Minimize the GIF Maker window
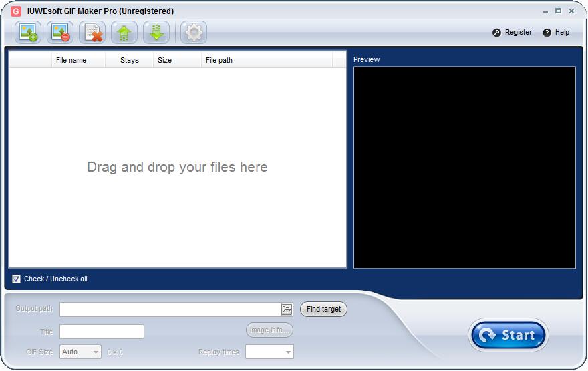The image size is (588, 371). click(x=545, y=11)
